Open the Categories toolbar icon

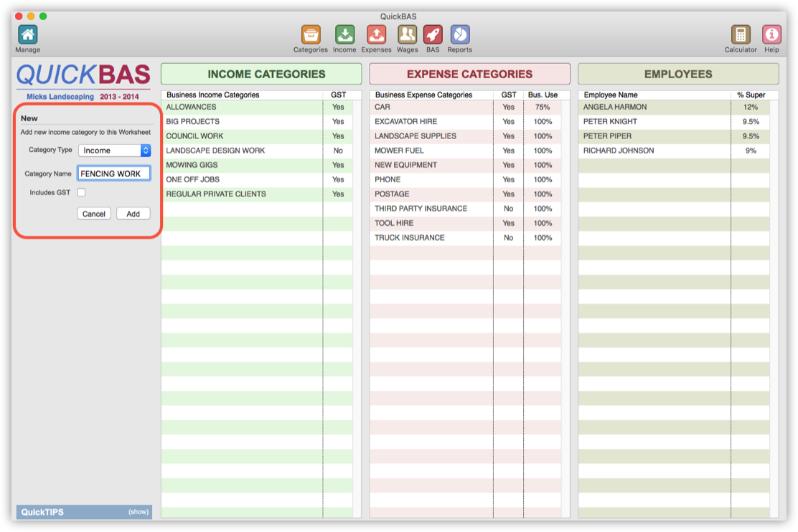click(x=310, y=34)
